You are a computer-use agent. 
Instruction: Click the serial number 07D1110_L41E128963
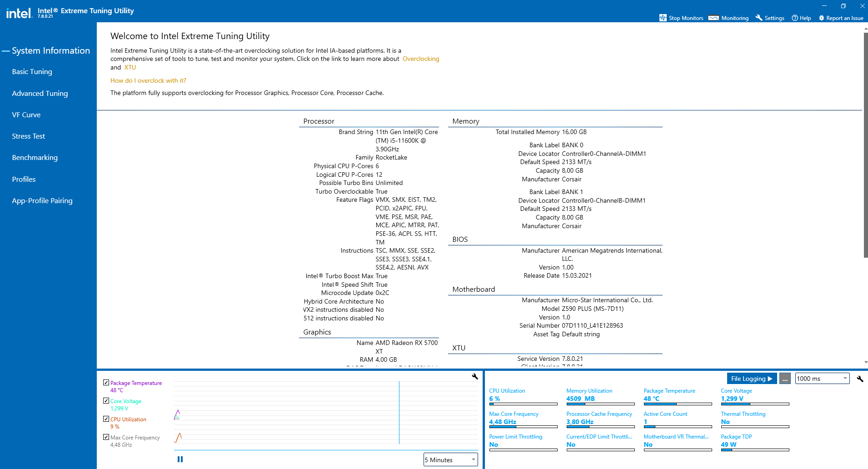592,326
